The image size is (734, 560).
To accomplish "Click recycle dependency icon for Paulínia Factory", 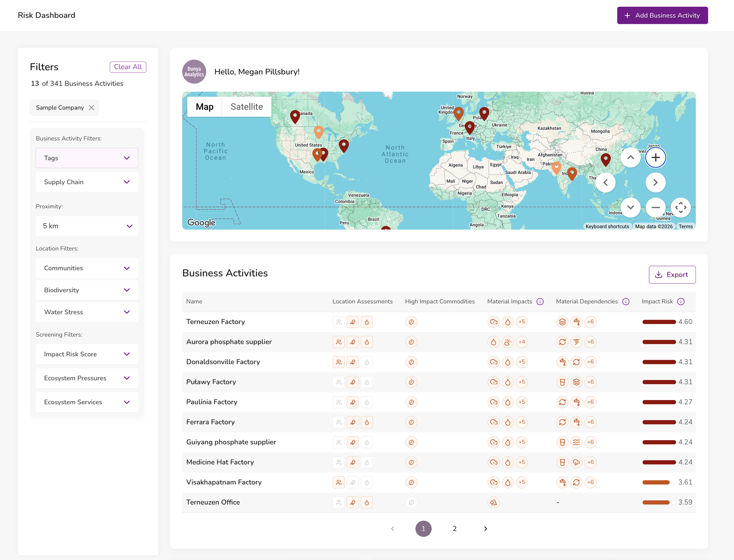I will pos(562,402).
